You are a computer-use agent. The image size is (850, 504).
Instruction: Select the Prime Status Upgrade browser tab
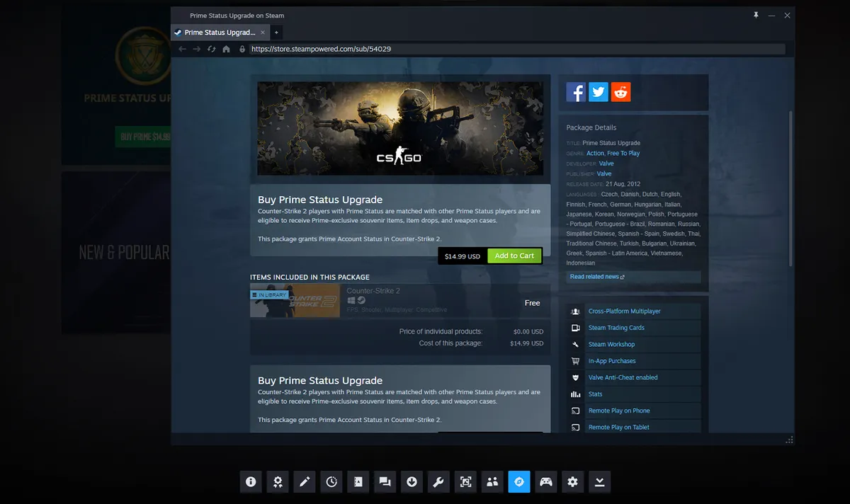click(220, 33)
